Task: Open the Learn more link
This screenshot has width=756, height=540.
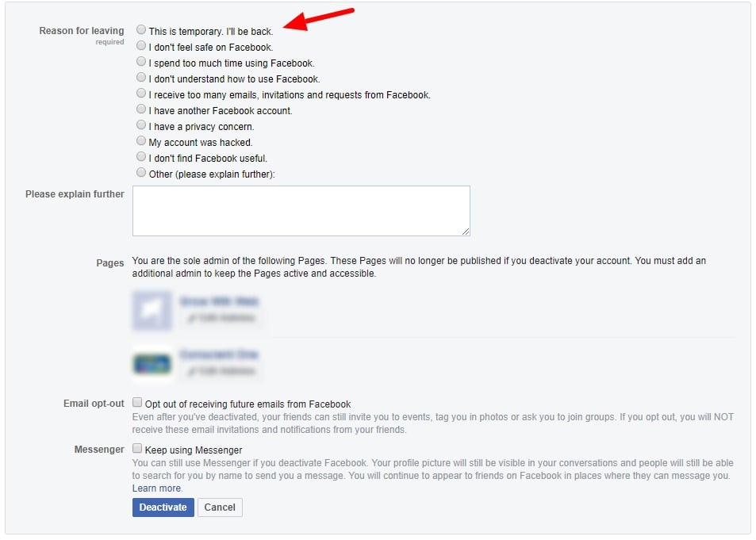Action: pos(157,488)
